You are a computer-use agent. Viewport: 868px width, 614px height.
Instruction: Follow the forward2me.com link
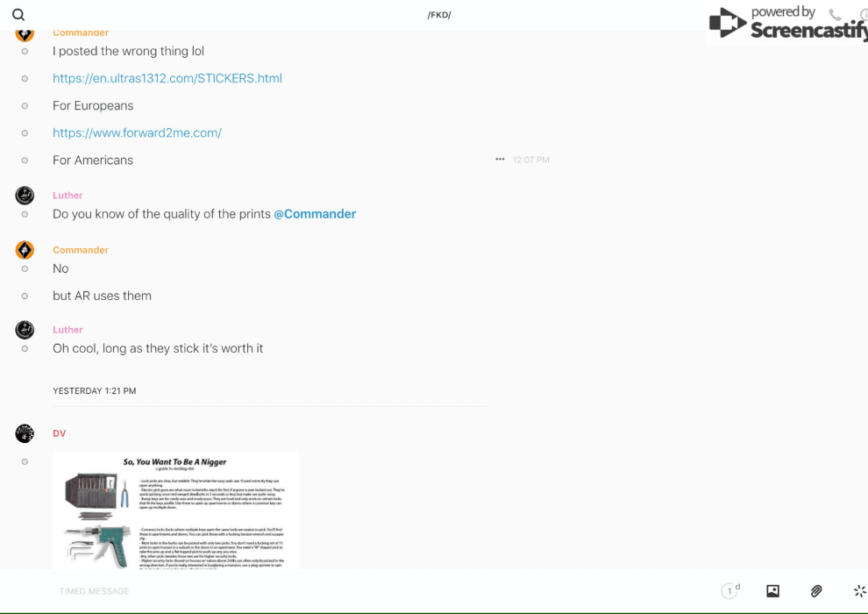pos(137,133)
